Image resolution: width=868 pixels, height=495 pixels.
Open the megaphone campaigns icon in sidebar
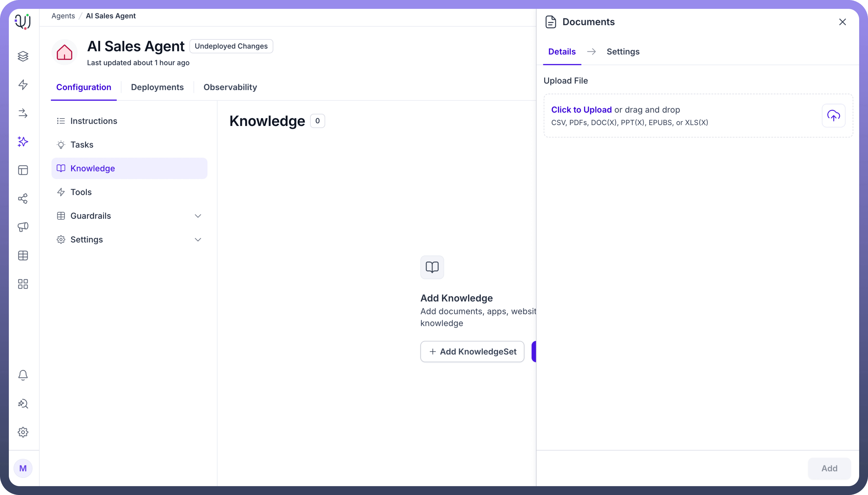click(x=23, y=227)
